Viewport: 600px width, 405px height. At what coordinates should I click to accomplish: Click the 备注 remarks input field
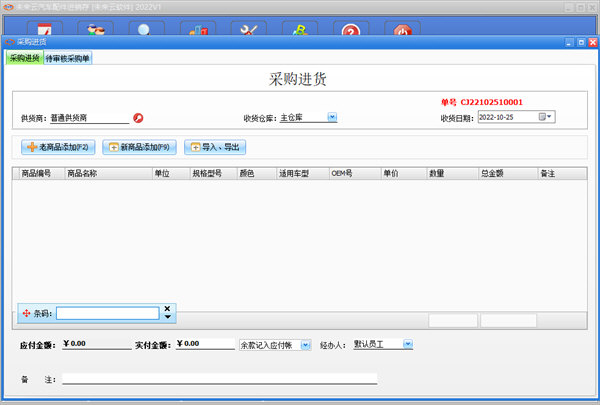pyautogui.click(x=220, y=379)
